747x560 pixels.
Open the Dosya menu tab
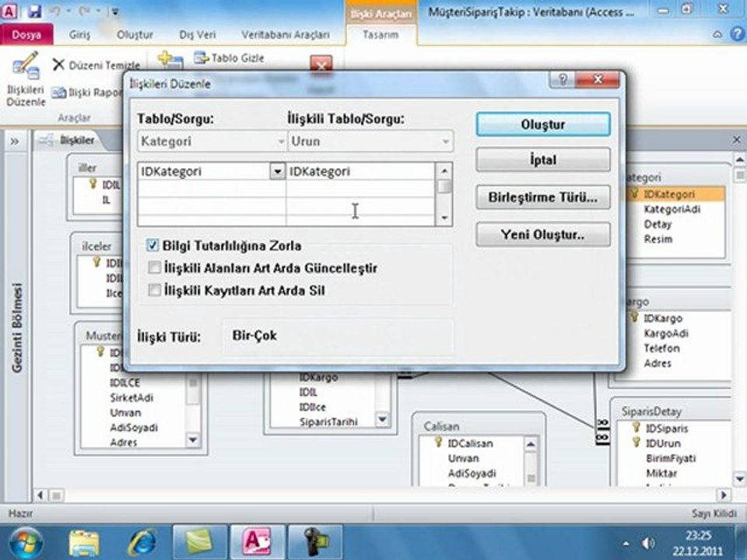pos(26,34)
